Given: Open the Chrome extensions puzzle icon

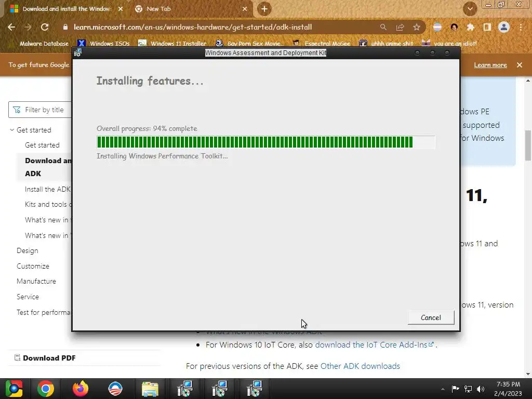Looking at the screenshot, I should pos(470,27).
